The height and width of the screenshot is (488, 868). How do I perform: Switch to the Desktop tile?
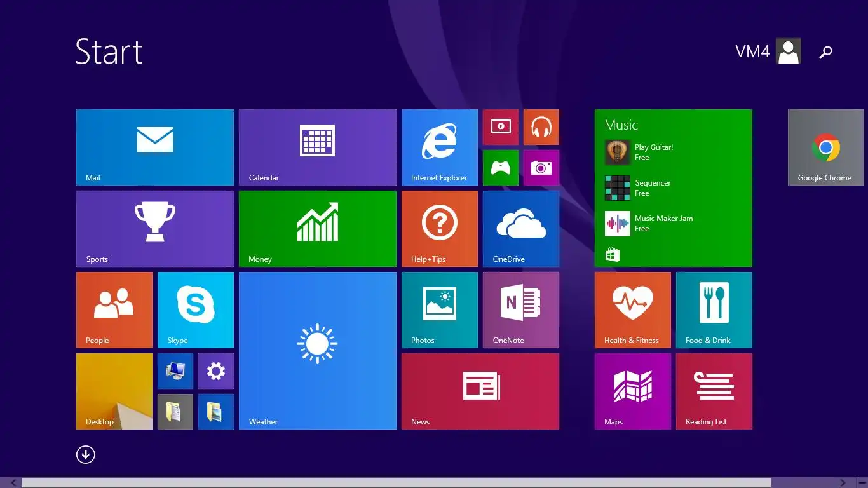[114, 391]
